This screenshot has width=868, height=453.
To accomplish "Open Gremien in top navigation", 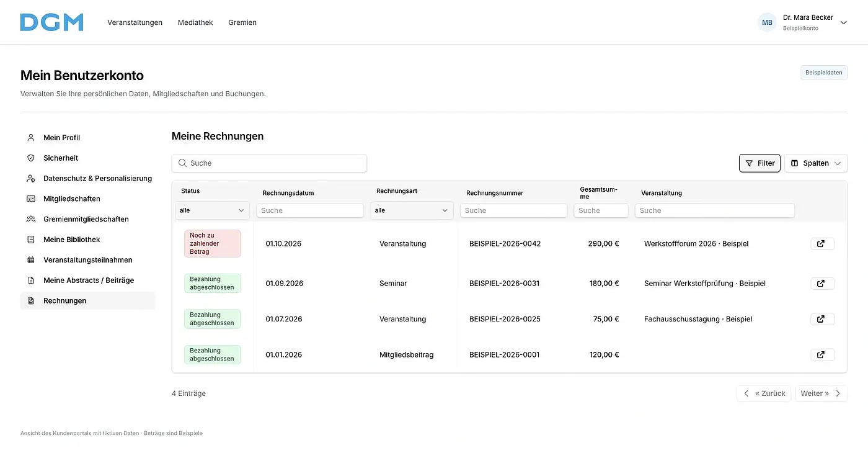I will pyautogui.click(x=242, y=22).
